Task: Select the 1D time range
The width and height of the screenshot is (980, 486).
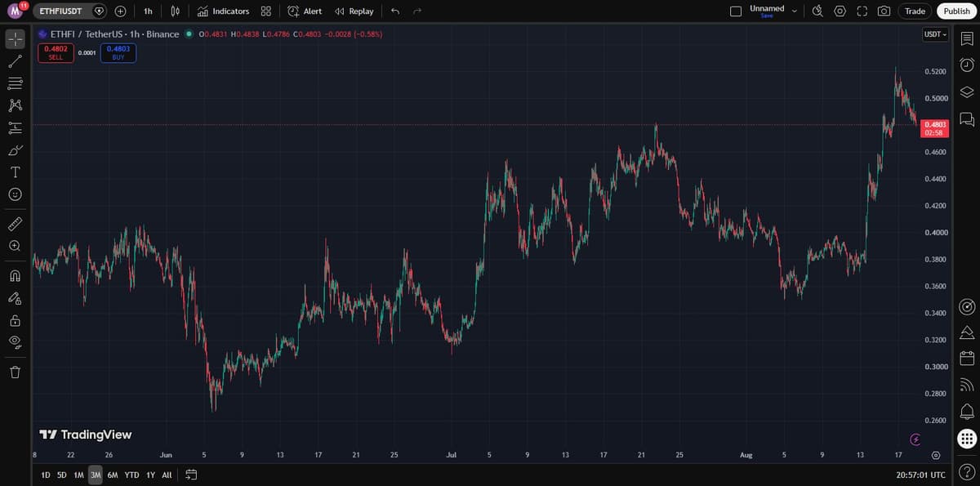Action: (46, 475)
